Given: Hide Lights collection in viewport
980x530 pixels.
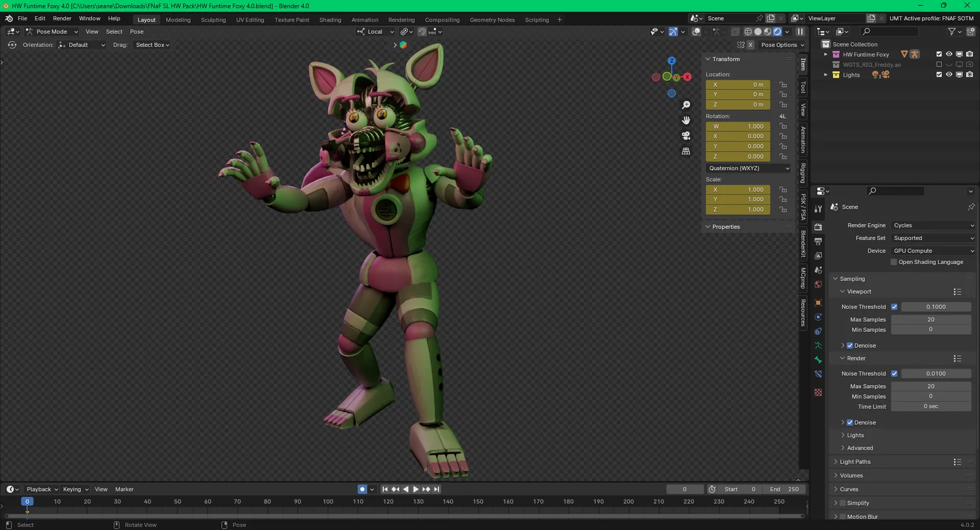Looking at the screenshot, I should (x=949, y=75).
